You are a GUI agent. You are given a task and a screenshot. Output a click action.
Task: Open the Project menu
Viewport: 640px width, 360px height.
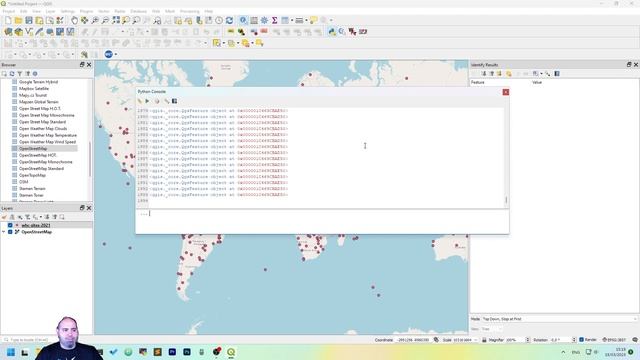coord(9,11)
